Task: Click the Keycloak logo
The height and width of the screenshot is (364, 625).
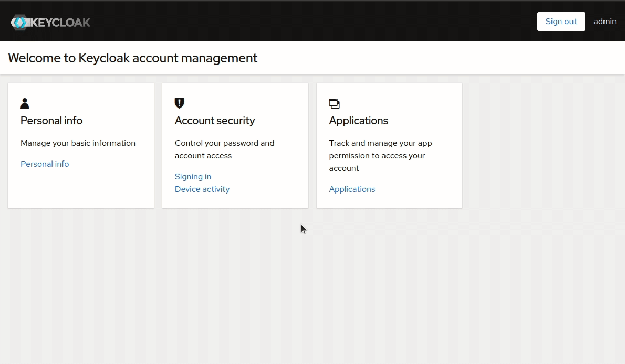Action: click(x=50, y=23)
